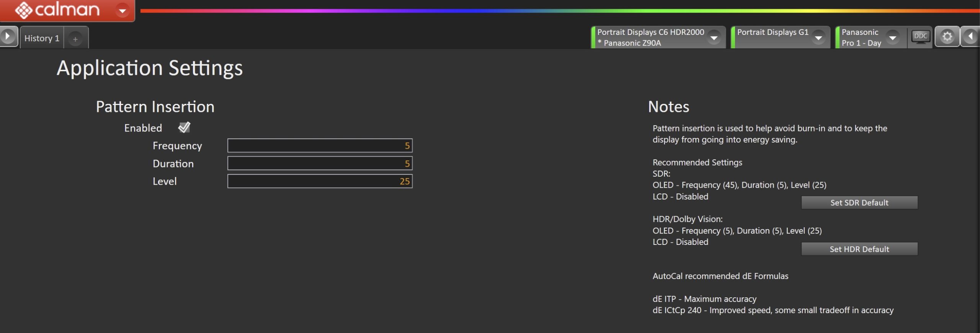Click the dE ICtCp 240 note line
This screenshot has width=980, height=333.
[773, 310]
